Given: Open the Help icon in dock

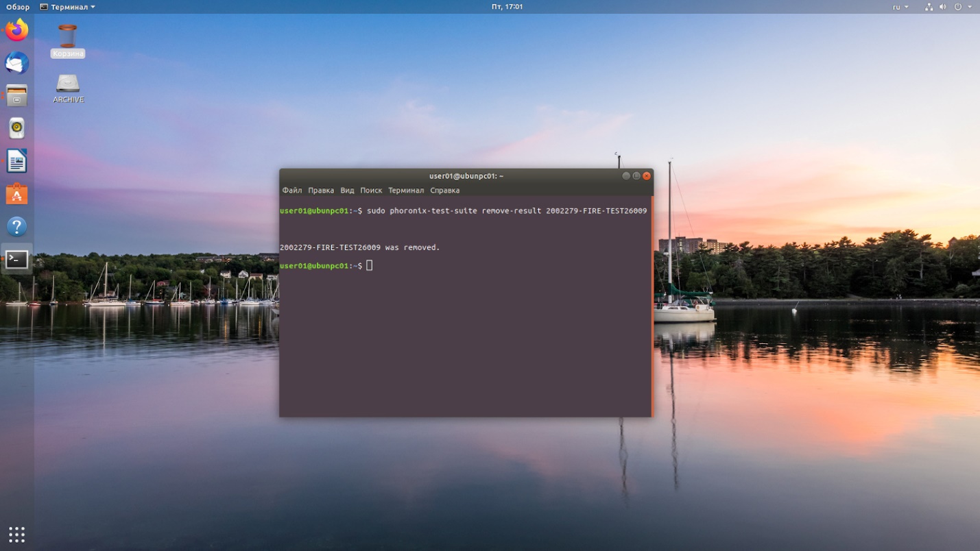Looking at the screenshot, I should tap(16, 227).
